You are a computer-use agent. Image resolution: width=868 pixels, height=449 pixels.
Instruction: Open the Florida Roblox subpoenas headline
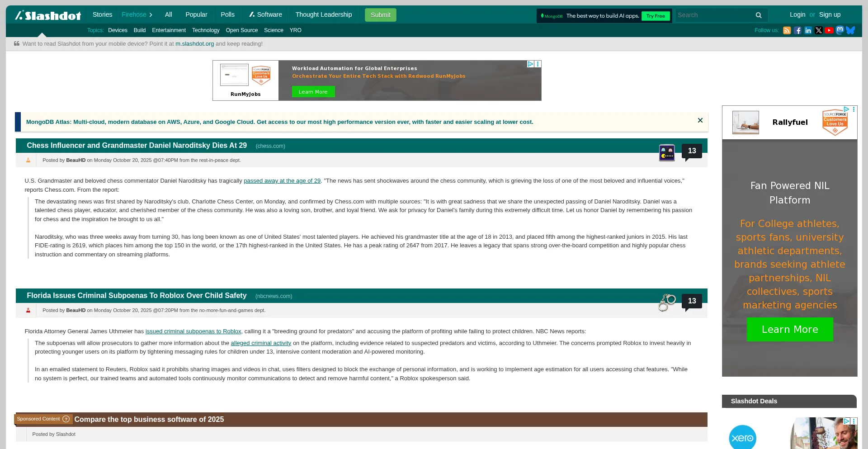137,296
